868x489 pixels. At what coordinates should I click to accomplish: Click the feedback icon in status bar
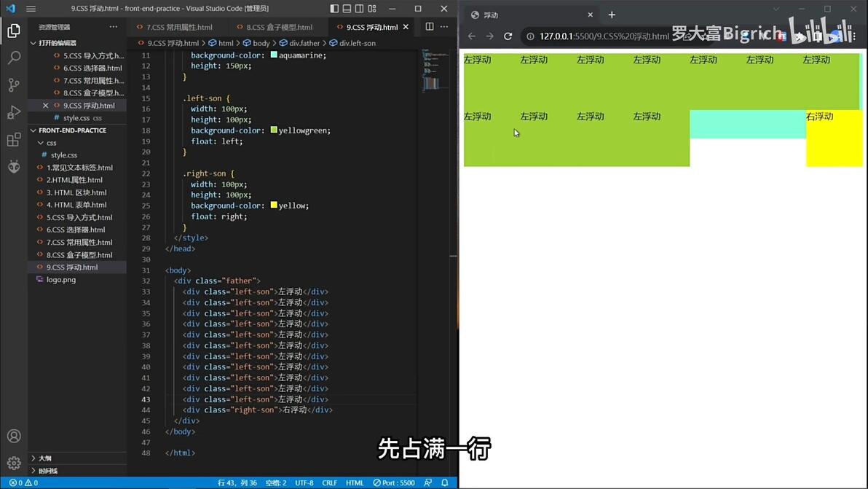coord(428,483)
